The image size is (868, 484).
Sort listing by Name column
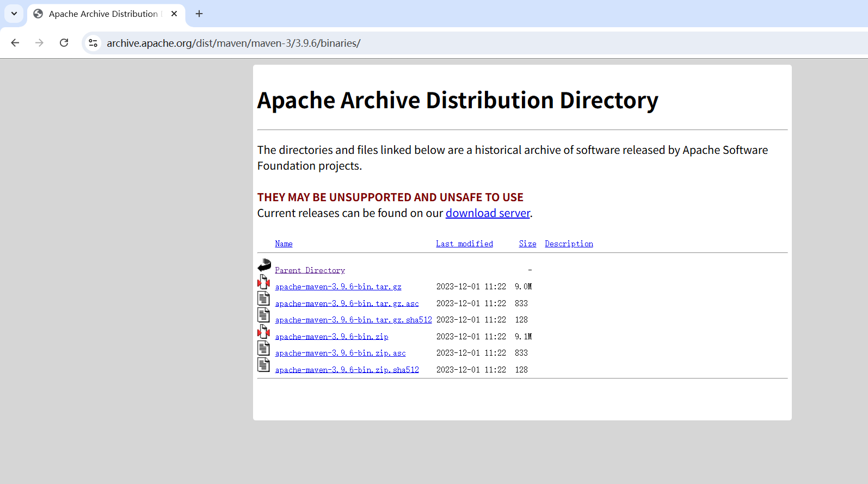[284, 244]
